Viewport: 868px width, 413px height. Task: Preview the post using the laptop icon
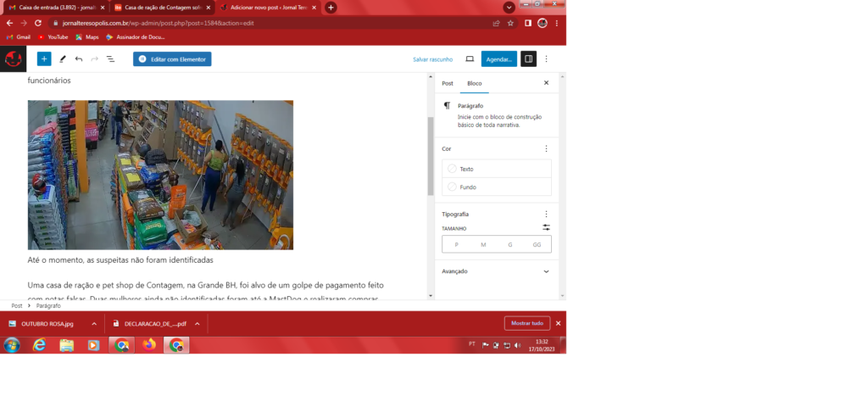click(x=470, y=59)
